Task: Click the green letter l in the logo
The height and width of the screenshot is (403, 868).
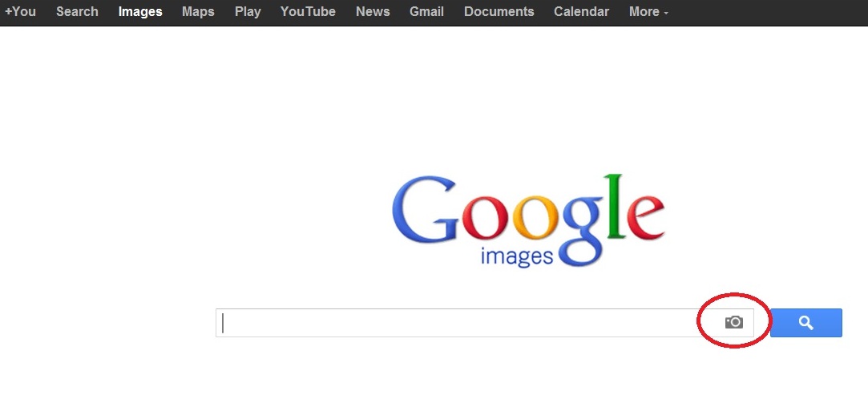Action: [x=614, y=207]
